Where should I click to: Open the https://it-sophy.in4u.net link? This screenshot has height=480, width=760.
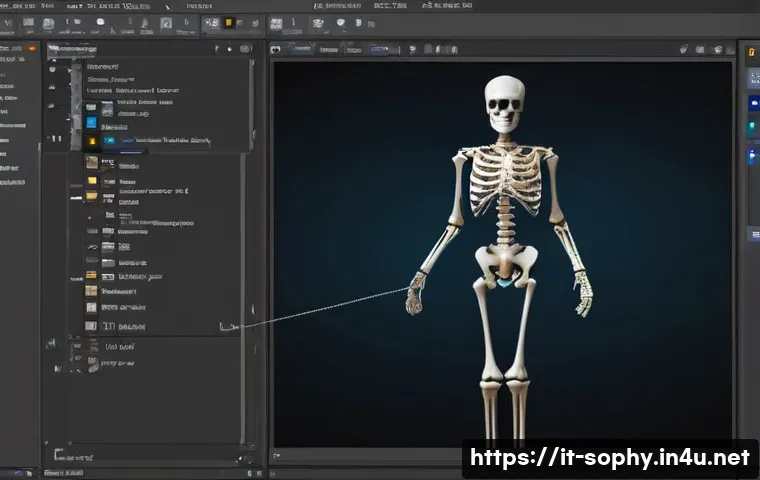(609, 459)
